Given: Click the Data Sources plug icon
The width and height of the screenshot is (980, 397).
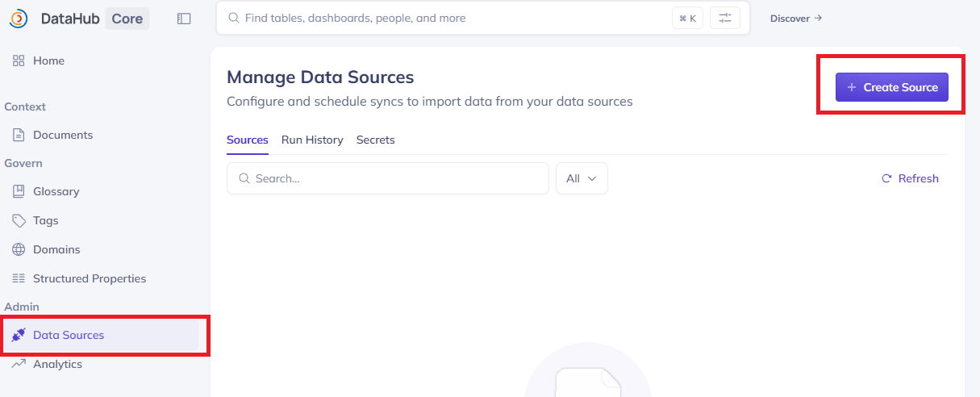Looking at the screenshot, I should [x=19, y=335].
